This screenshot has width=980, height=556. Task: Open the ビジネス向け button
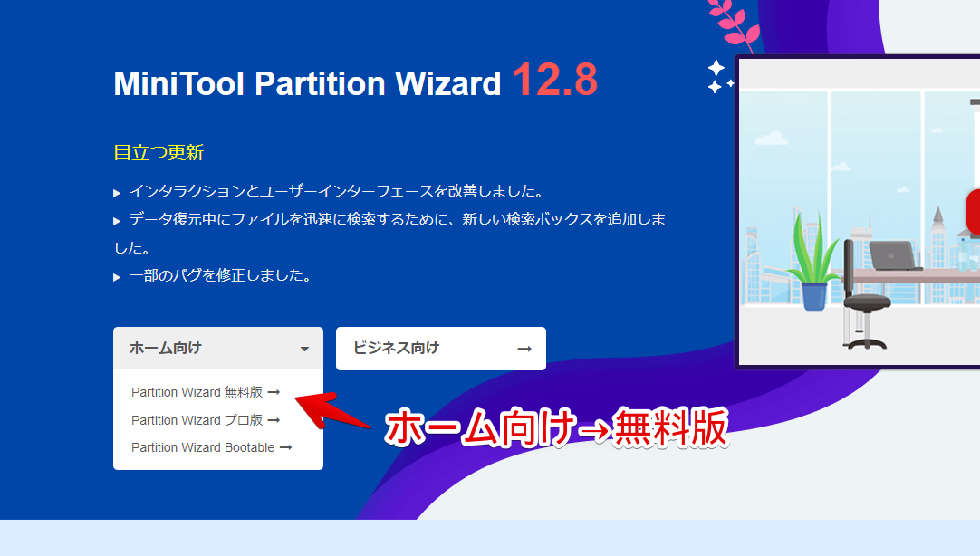pyautogui.click(x=440, y=348)
